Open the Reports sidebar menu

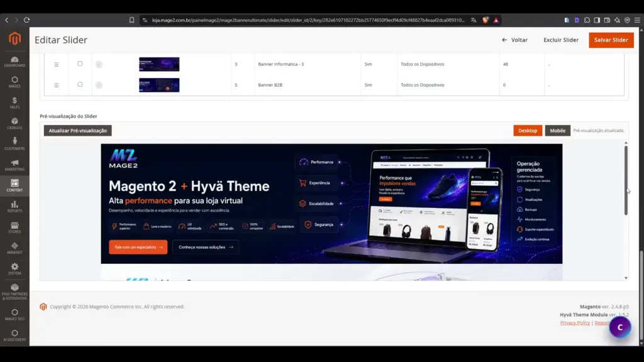(14, 206)
